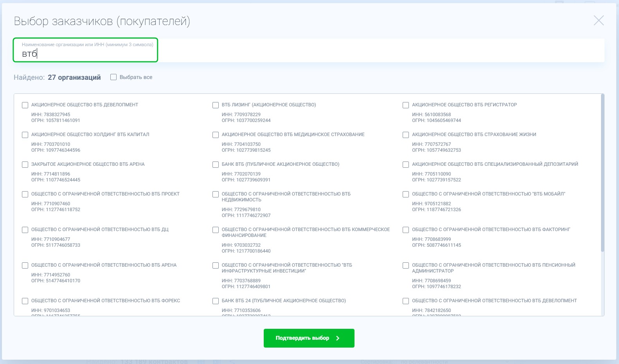
Task: Click INN value 5610083568 of ВТБ Регистратор
Action: [438, 115]
